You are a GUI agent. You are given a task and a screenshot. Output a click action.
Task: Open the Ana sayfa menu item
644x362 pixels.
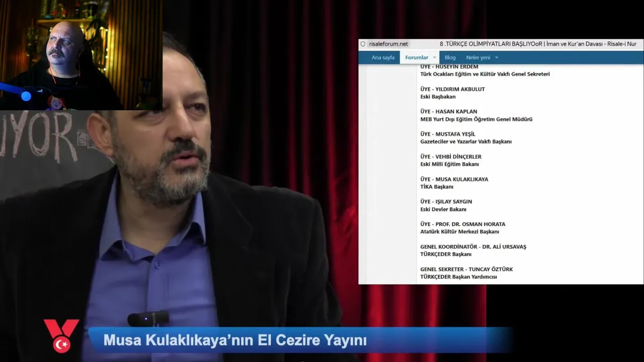tap(383, 57)
